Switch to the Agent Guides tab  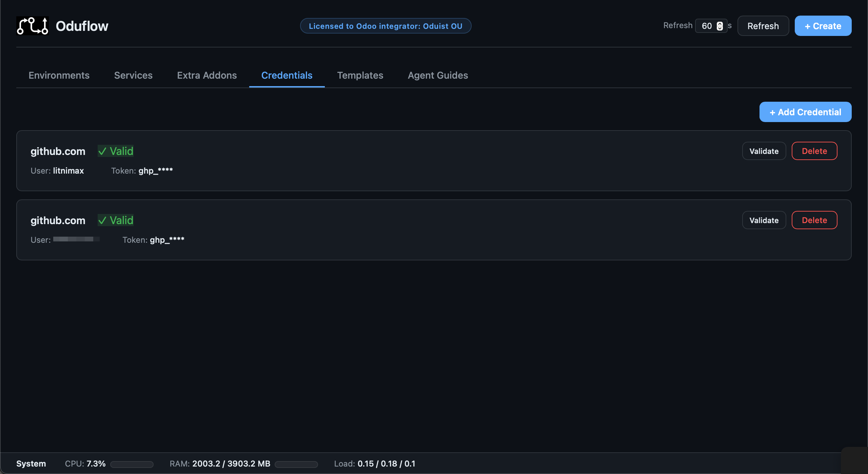pyautogui.click(x=438, y=75)
